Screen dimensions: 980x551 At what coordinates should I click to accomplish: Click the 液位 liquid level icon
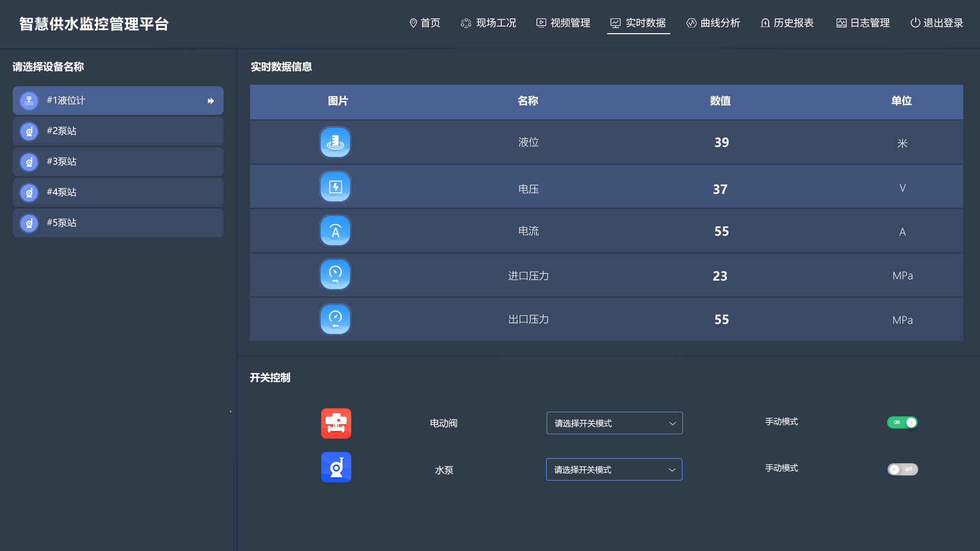(x=335, y=142)
